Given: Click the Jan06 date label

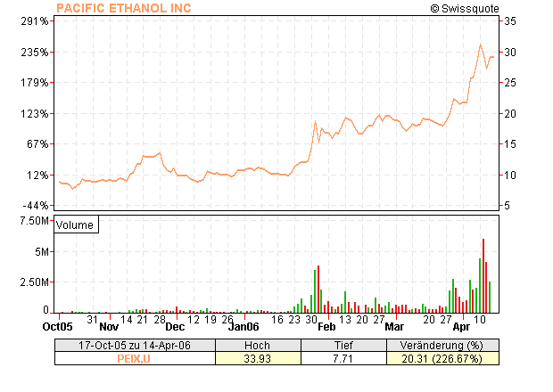Looking at the screenshot, I should [243, 326].
